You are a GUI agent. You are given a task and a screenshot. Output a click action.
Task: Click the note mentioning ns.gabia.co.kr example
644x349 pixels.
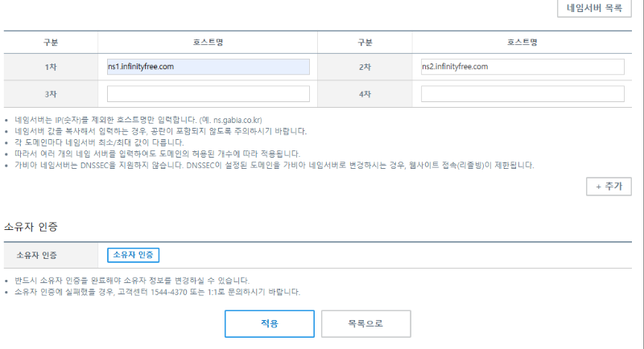click(x=138, y=120)
